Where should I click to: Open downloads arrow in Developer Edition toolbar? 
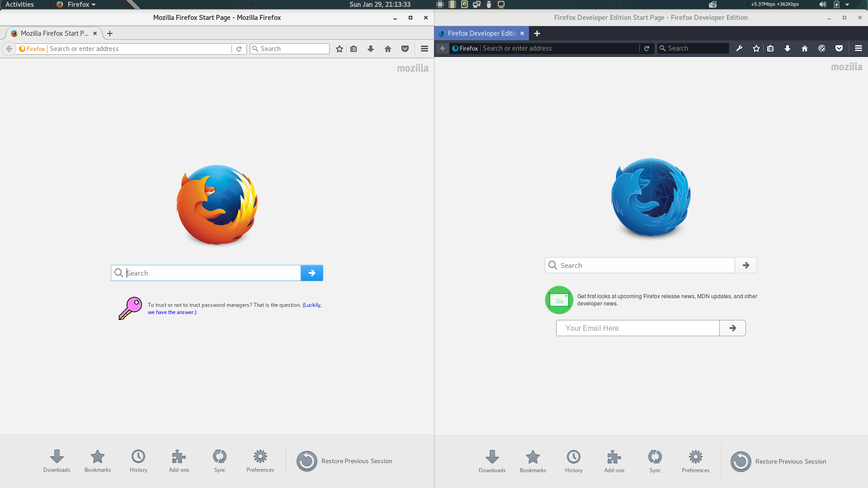coord(788,48)
